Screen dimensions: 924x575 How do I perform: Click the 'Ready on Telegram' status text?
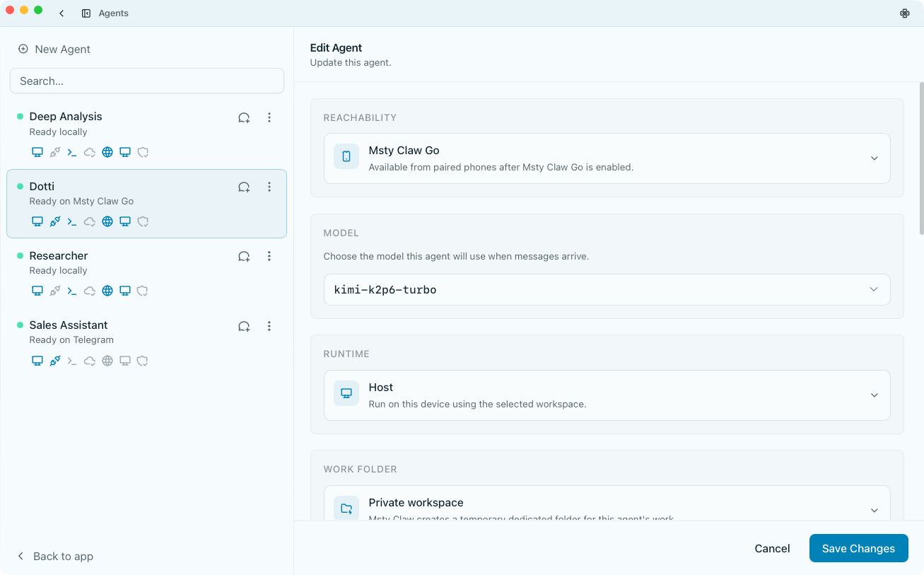pos(71,339)
